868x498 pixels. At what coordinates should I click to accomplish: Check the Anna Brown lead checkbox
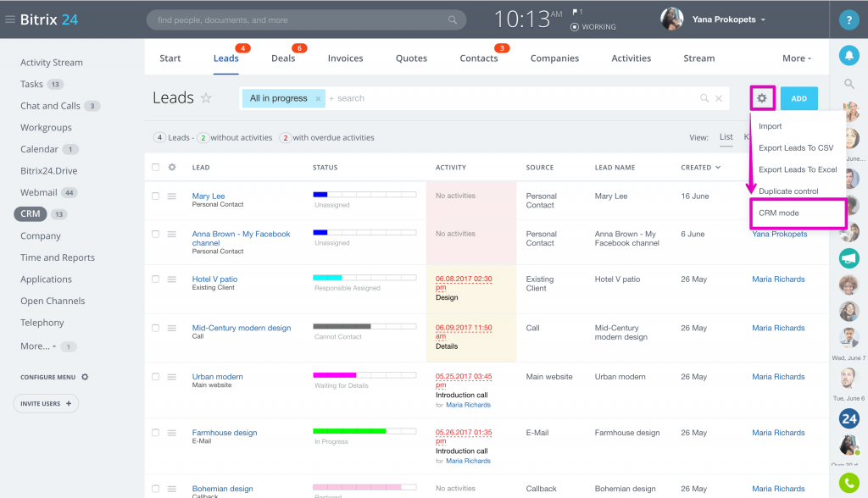pyautogui.click(x=156, y=234)
